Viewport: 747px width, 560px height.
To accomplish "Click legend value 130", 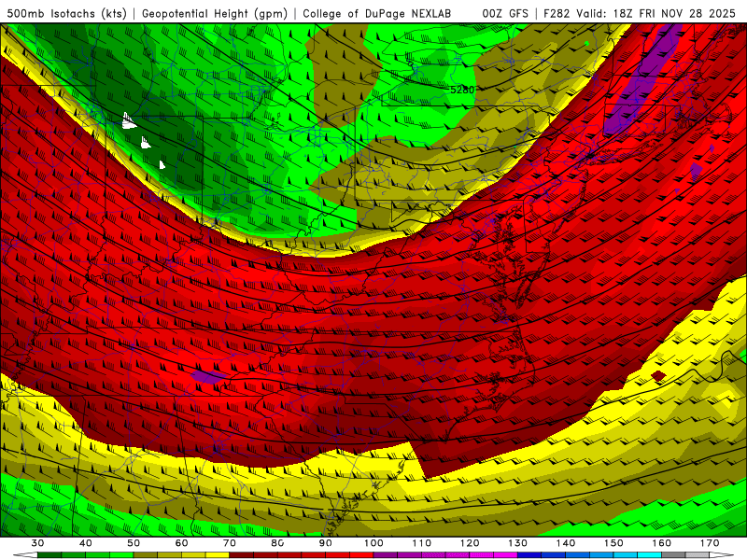I will click(518, 543).
